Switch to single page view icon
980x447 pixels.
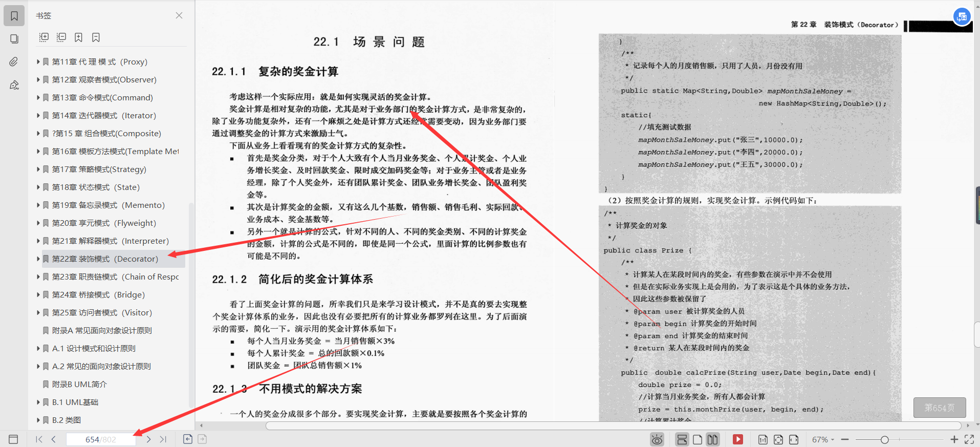coord(698,439)
